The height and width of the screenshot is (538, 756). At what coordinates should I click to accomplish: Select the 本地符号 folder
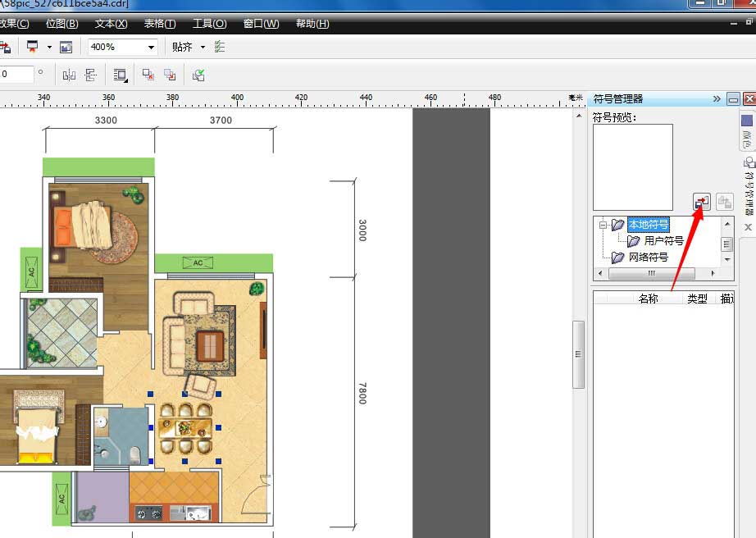tap(648, 225)
